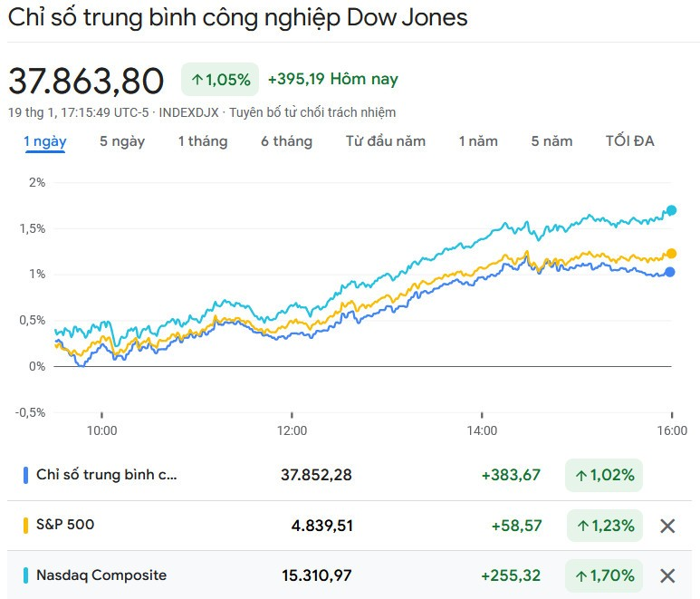Remove Nasdaq Composite comparison with X icon

tap(667, 575)
